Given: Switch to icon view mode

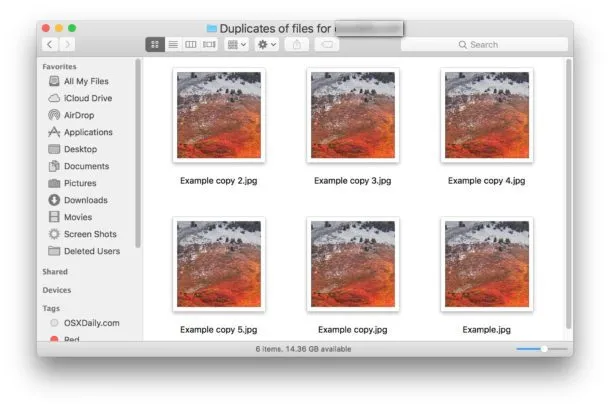Looking at the screenshot, I should pyautogui.click(x=155, y=45).
